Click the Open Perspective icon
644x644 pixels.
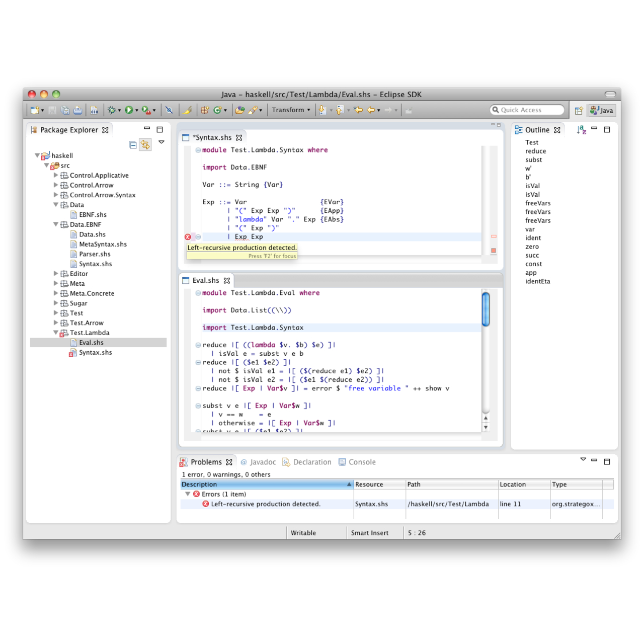pos(579,111)
